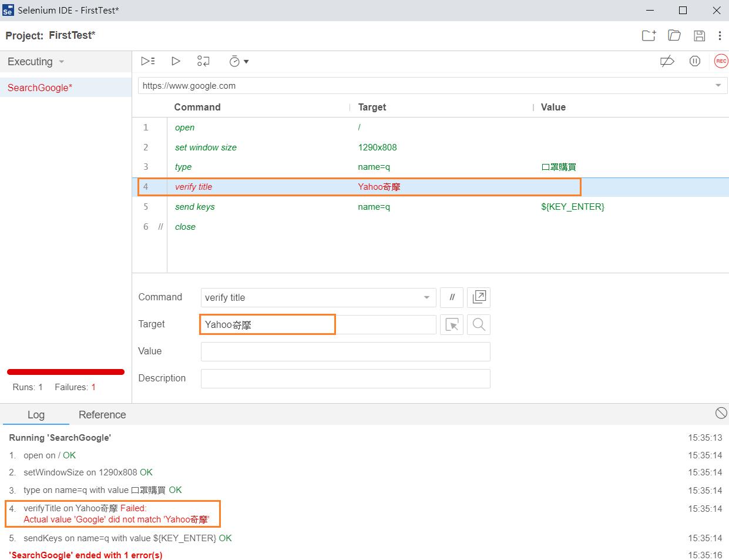The width and height of the screenshot is (729, 560).
Task: Select the set window size row
Action: pos(431,147)
